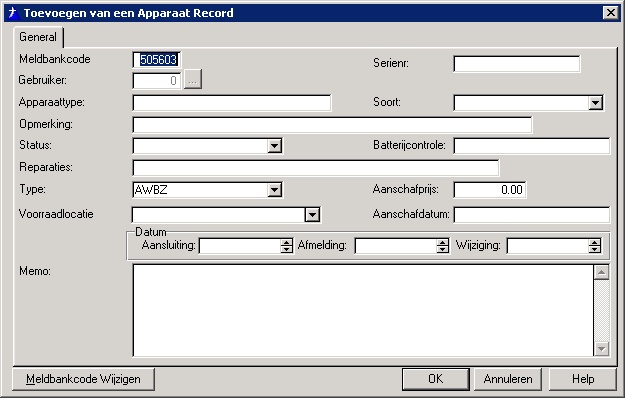
Task: Expand the Voorraadlocatie dropdown arrow
Action: tap(312, 215)
